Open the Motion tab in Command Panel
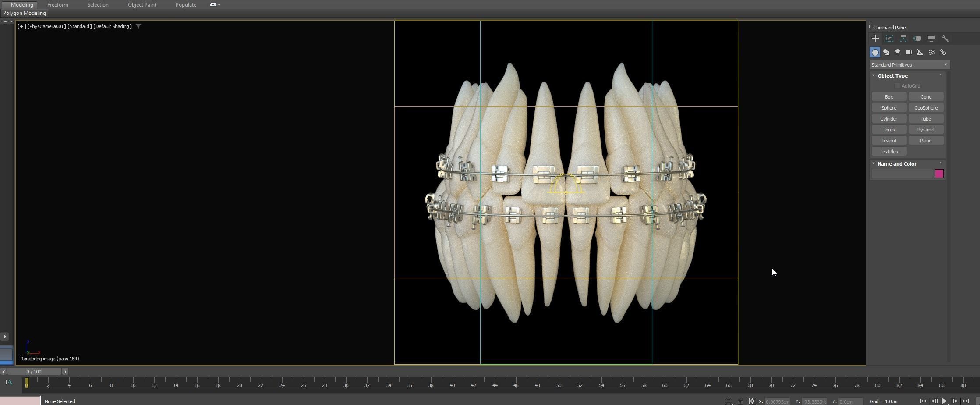980x405 pixels. pyautogui.click(x=917, y=39)
